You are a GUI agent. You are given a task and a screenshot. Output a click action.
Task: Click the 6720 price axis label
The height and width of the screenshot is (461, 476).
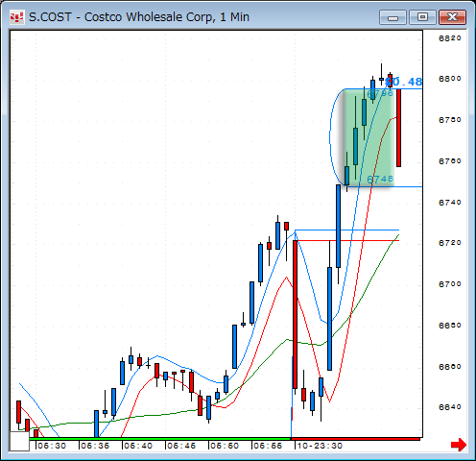[x=450, y=243]
